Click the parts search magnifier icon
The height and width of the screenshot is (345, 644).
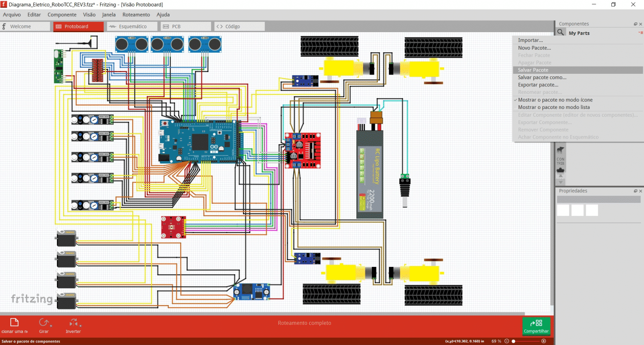point(560,32)
